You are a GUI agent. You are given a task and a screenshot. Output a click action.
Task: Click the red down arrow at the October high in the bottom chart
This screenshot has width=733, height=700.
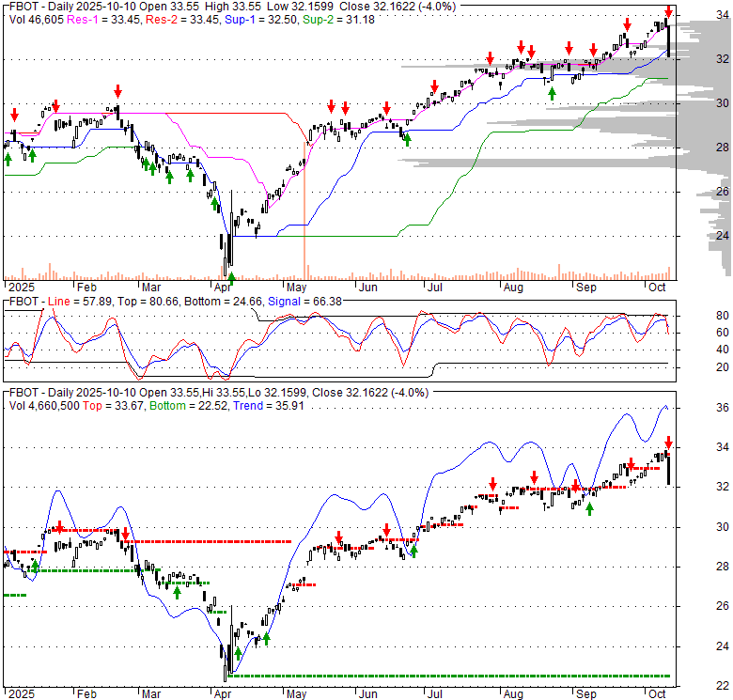pos(668,443)
